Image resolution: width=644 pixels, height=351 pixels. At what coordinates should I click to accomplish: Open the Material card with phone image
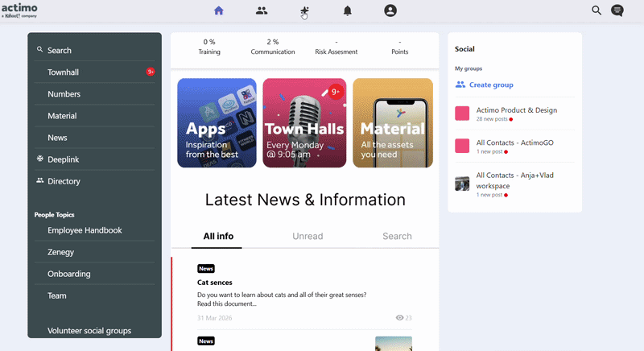click(x=393, y=122)
